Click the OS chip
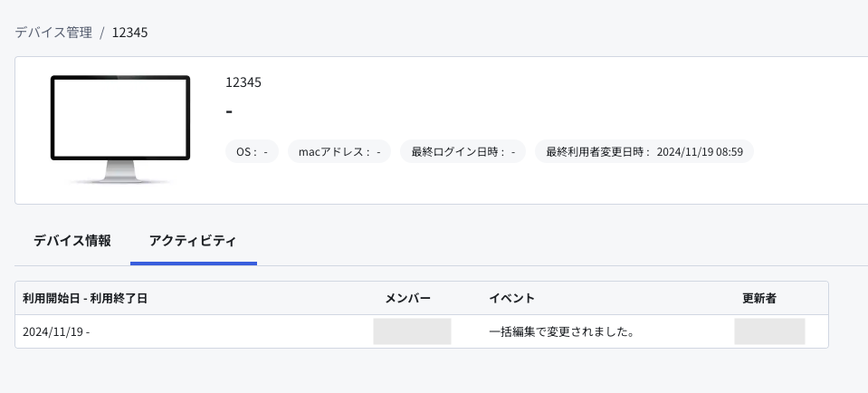 [x=252, y=151]
